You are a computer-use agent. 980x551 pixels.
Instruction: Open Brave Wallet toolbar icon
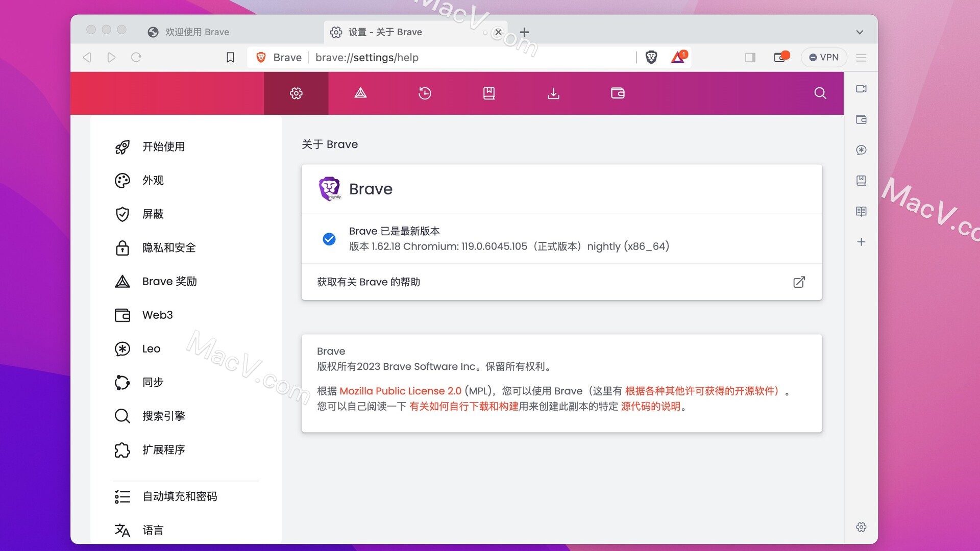coord(780,57)
